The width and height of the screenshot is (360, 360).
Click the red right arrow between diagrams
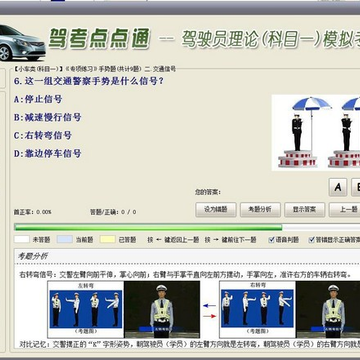pos(209,316)
